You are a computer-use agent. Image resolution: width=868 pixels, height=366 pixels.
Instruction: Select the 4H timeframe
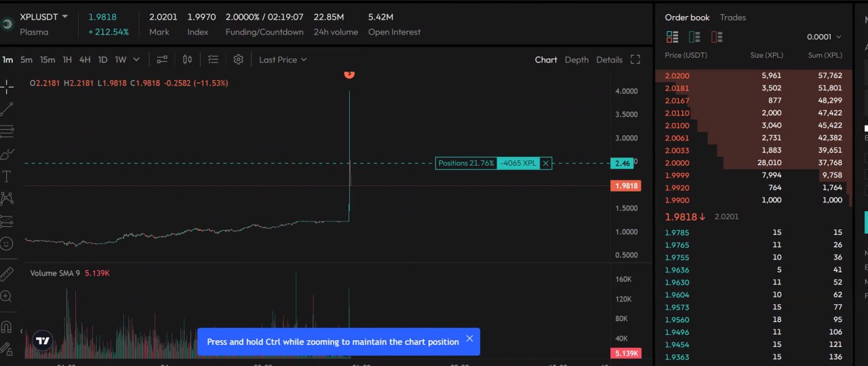(85, 60)
